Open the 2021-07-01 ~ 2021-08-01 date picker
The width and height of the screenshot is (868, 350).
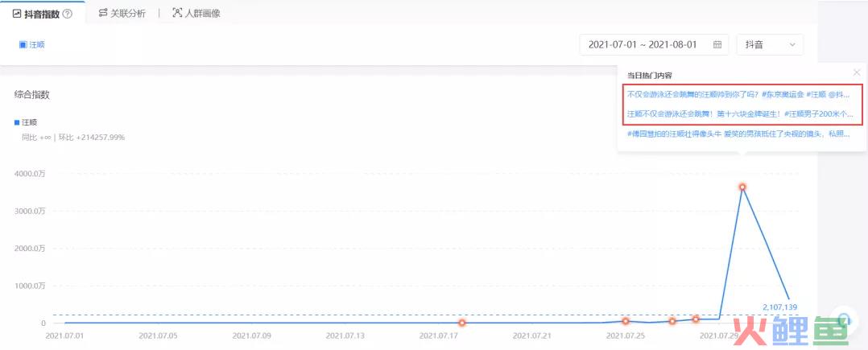tap(643, 45)
